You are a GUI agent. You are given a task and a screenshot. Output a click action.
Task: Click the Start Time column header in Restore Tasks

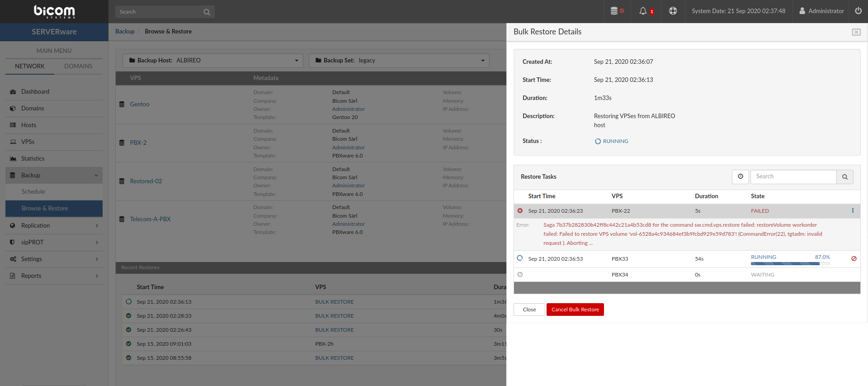coord(542,196)
